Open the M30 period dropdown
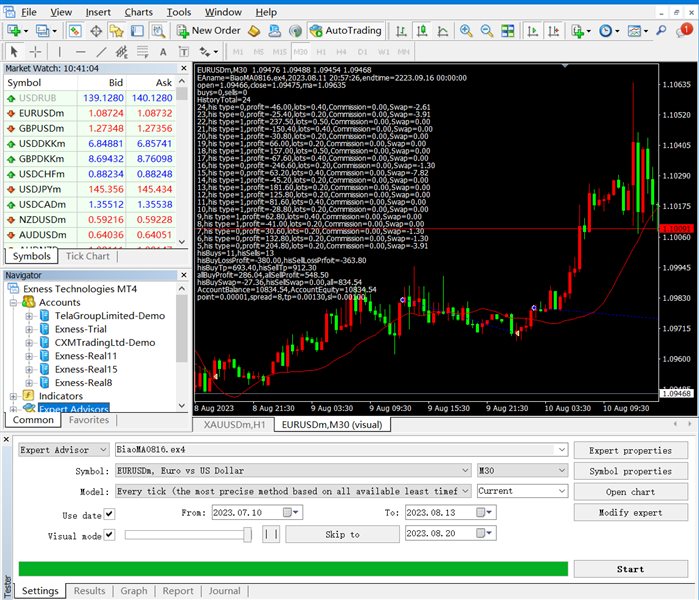Viewport: 699px width, 600px height. coord(522,470)
